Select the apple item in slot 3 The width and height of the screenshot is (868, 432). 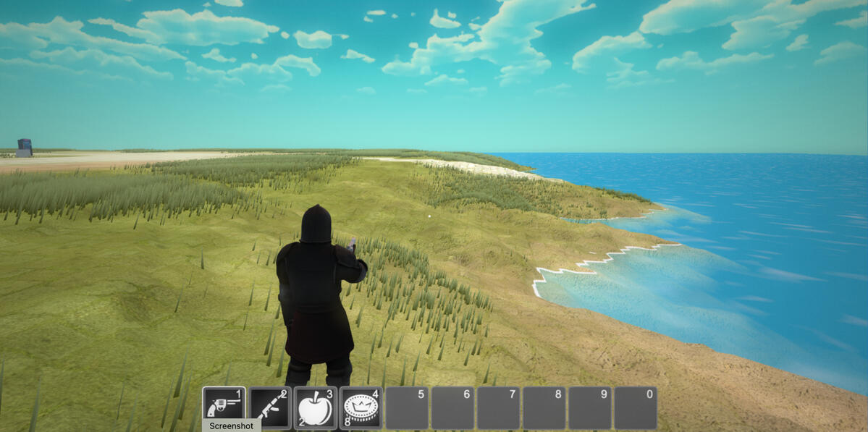[x=316, y=407]
